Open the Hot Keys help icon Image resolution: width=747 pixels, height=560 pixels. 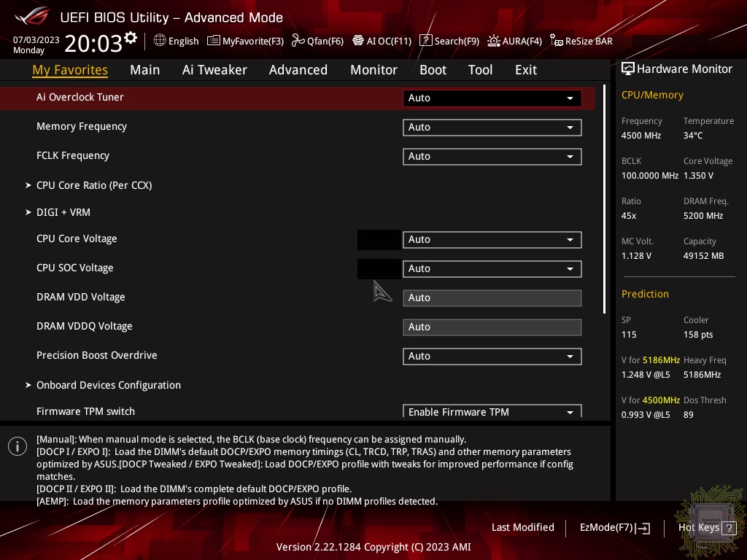pos(728,528)
